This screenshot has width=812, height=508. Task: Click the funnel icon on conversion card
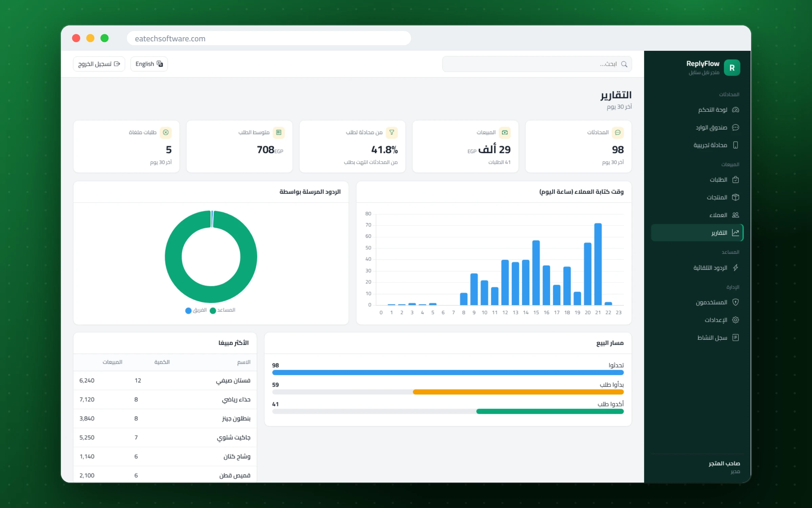click(392, 132)
